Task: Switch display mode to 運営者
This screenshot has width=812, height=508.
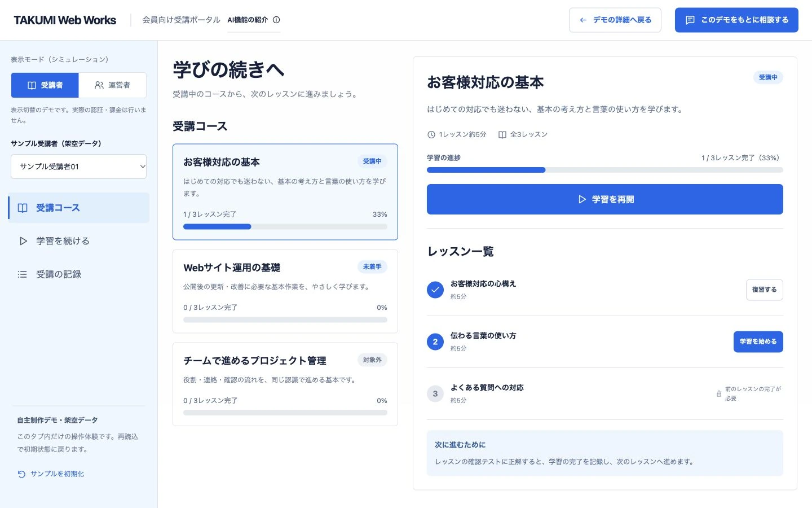Action: pyautogui.click(x=112, y=85)
